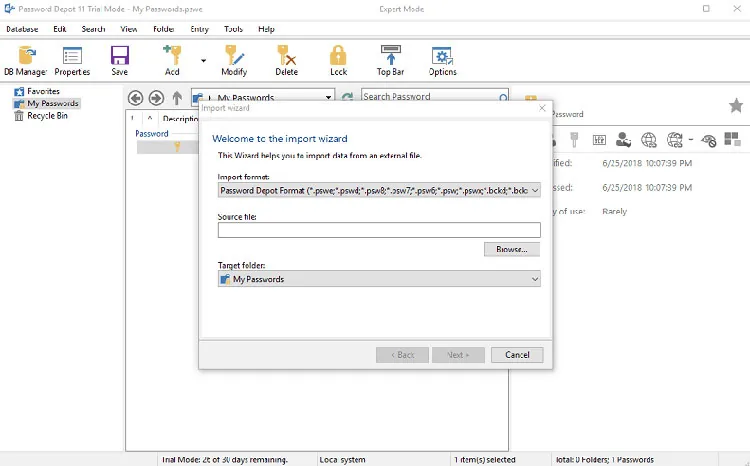
Task: Delete the selected entry
Action: [287, 61]
